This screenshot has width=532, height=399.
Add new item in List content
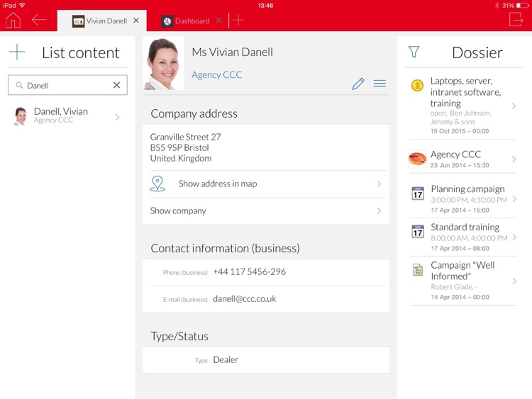17,52
